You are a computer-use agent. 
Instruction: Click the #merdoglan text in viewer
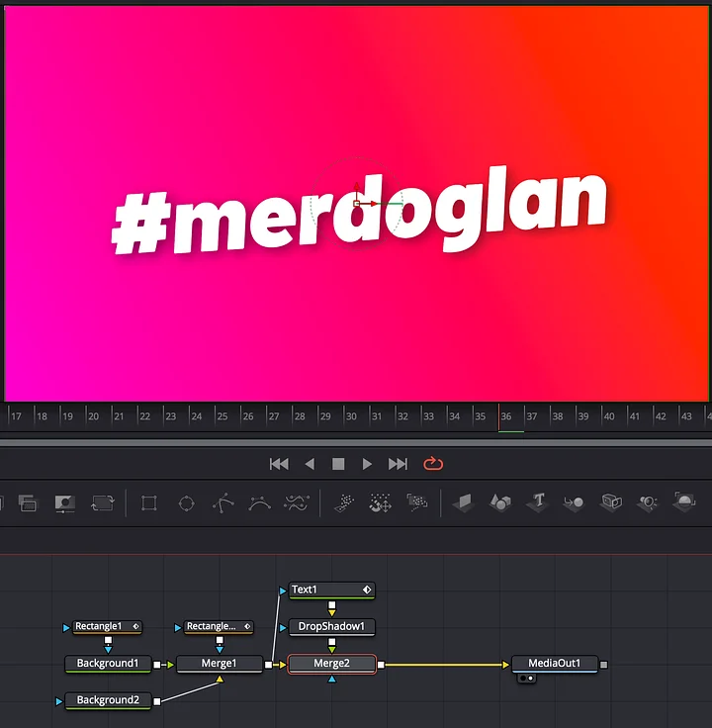pos(359,211)
